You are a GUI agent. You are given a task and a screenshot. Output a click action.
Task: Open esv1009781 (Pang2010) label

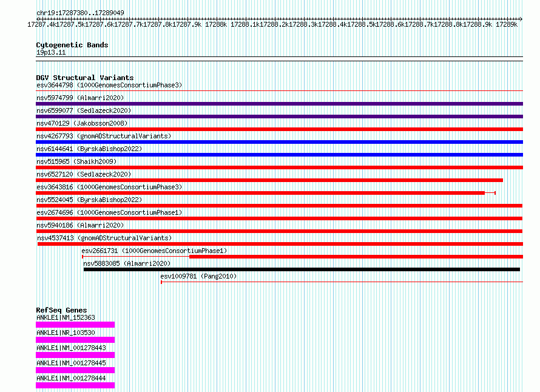(x=198, y=276)
